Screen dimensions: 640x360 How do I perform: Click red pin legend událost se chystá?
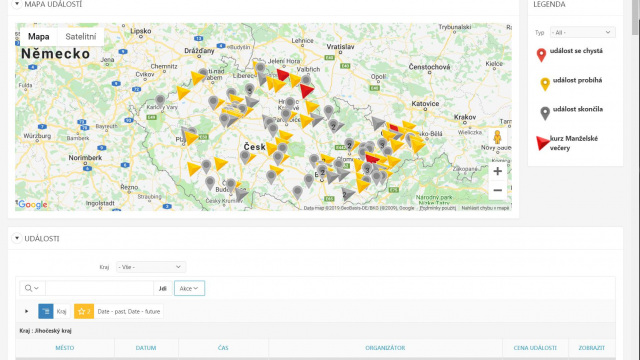[x=541, y=55]
